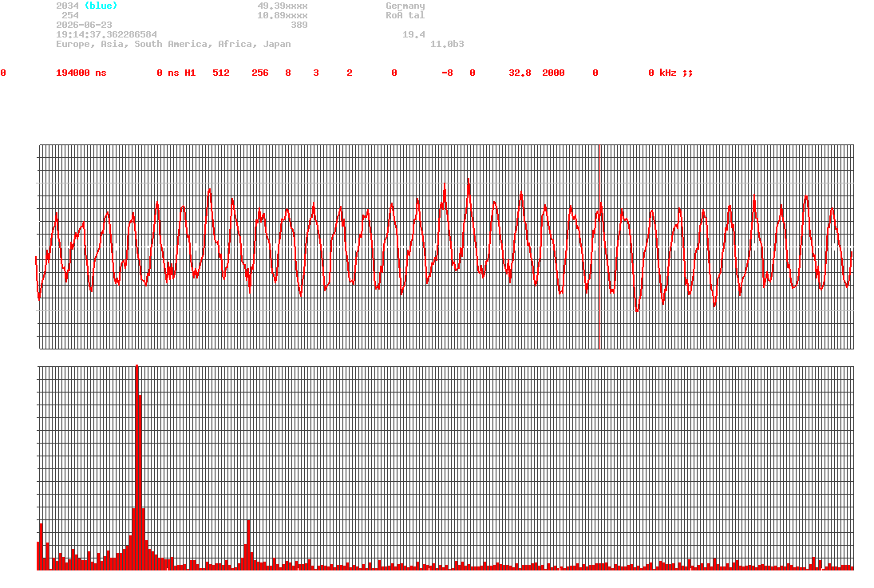The width and height of the screenshot is (874, 588).
Task: Click the red value -8
Action: pos(447,73)
